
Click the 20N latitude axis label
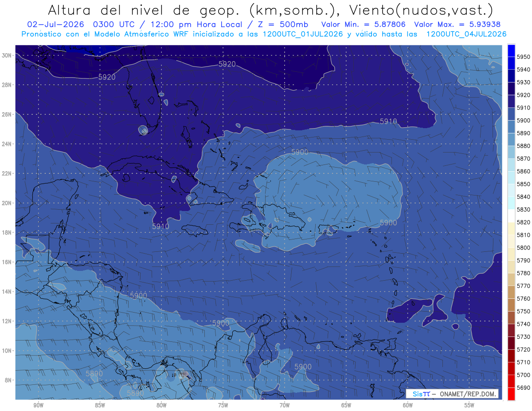7,203
